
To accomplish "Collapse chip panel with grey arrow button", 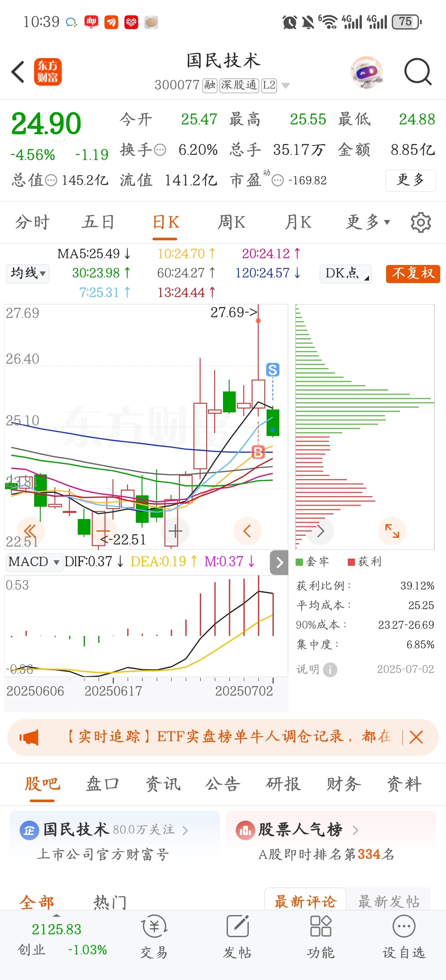I will (x=279, y=562).
